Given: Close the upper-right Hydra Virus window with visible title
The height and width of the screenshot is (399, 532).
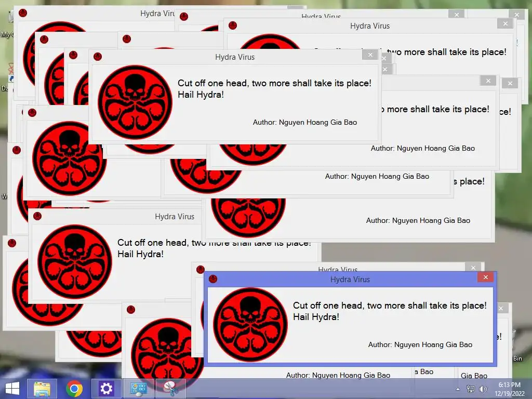Looking at the screenshot, I should (x=505, y=23).
